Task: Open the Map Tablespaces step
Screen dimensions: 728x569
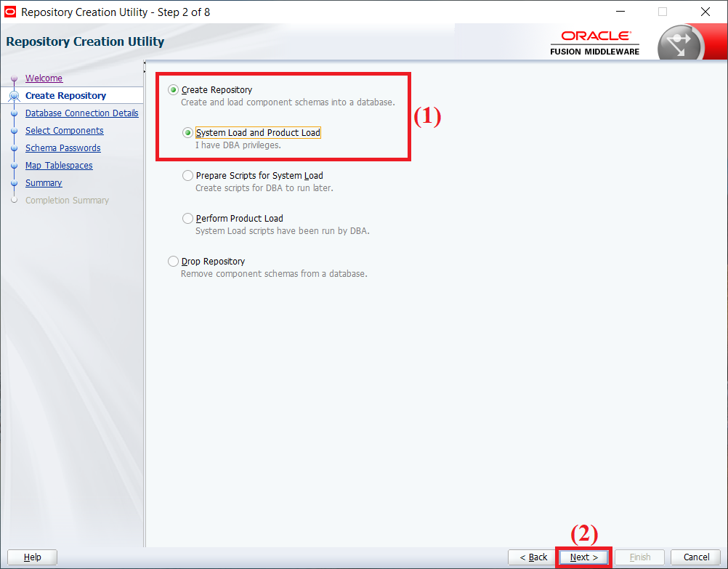Action: [59, 166]
